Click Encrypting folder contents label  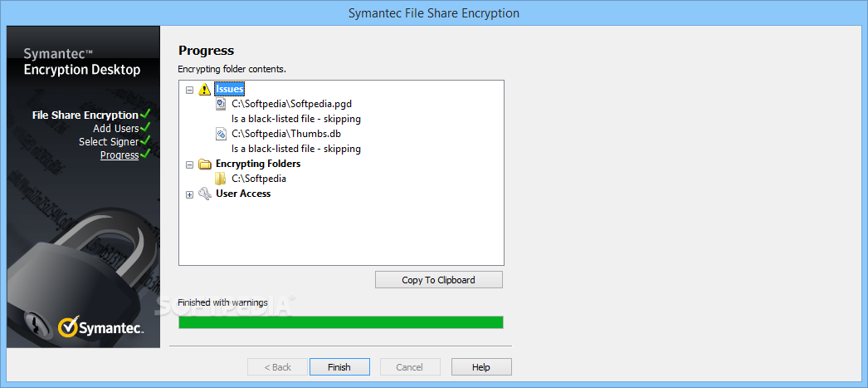pos(232,69)
